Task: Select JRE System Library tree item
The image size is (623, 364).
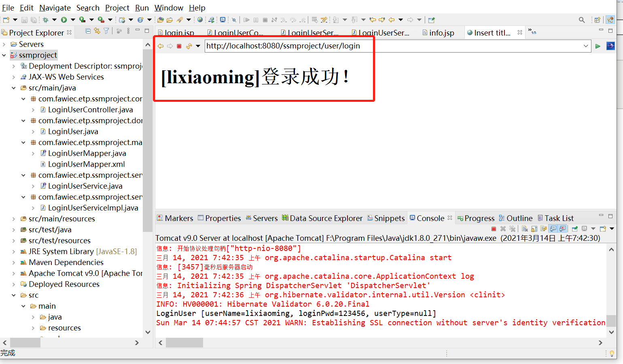Action: [x=78, y=251]
